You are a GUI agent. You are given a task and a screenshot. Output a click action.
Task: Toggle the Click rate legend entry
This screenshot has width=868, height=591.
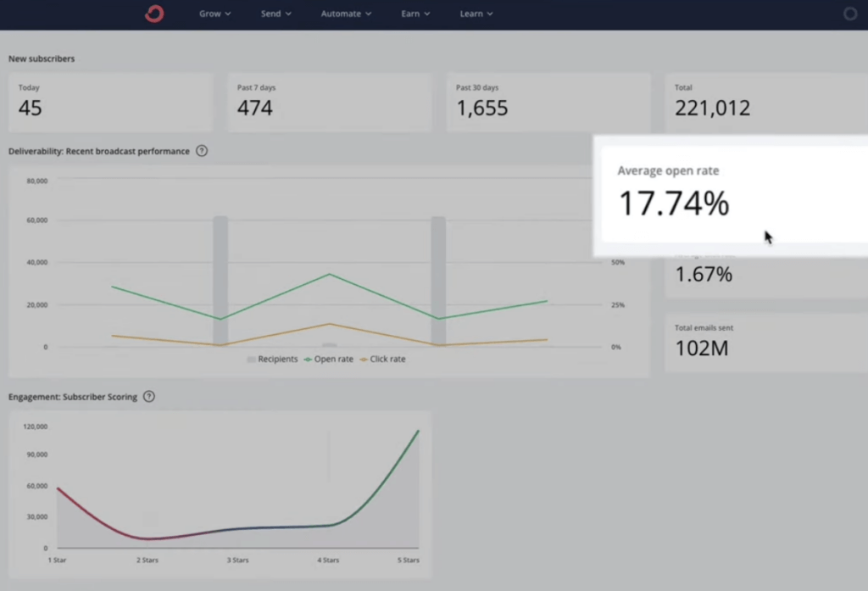pos(382,359)
